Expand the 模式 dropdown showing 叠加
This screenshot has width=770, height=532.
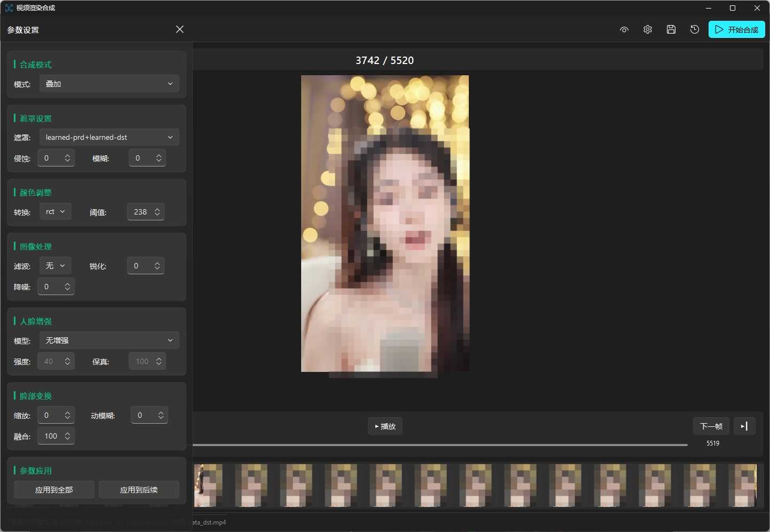(109, 84)
